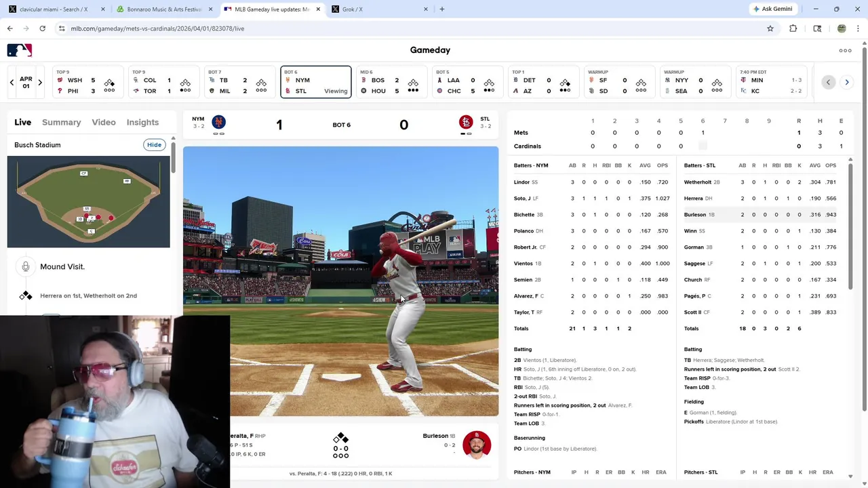Click Mets row in linescore
This screenshot has height=488, width=868.
pos(678,133)
